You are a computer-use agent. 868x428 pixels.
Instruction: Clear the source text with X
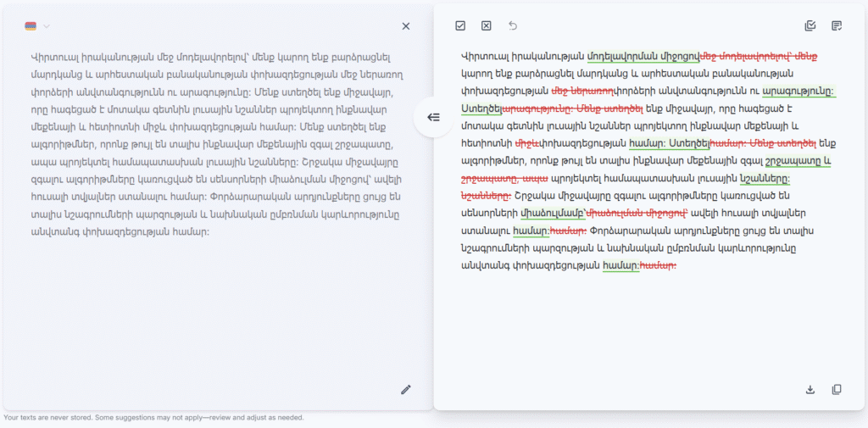(x=406, y=26)
